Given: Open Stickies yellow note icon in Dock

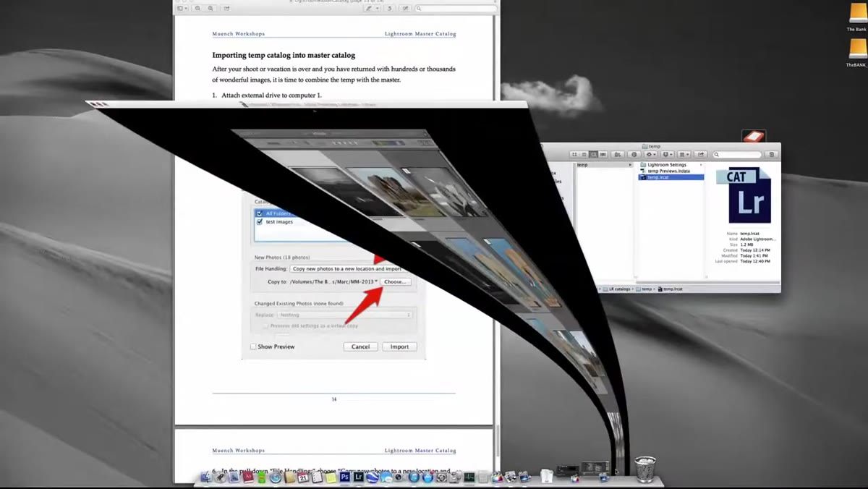Looking at the screenshot, I should point(331,477).
